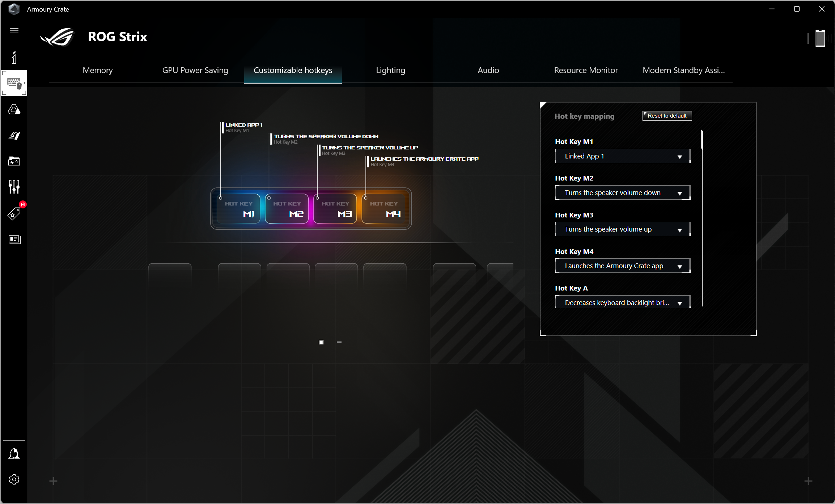This screenshot has height=504, width=835.
Task: Click Reset to default button
Action: tap(667, 116)
